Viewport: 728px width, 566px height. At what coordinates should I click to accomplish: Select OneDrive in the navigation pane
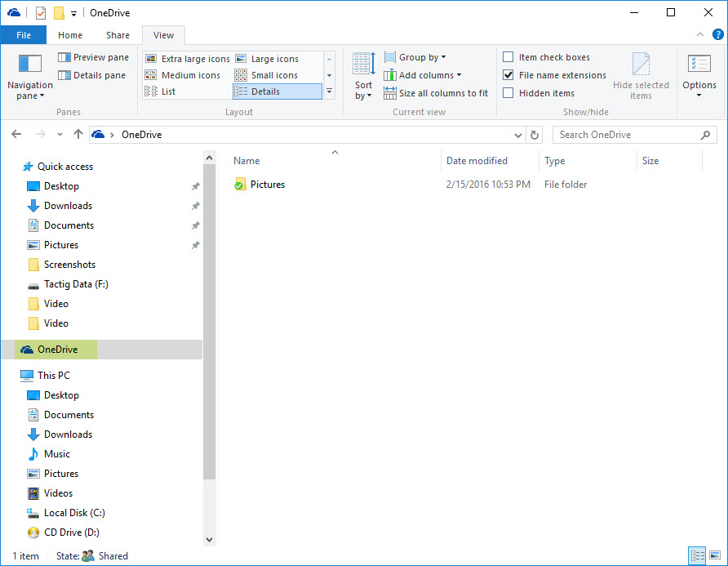(56, 350)
